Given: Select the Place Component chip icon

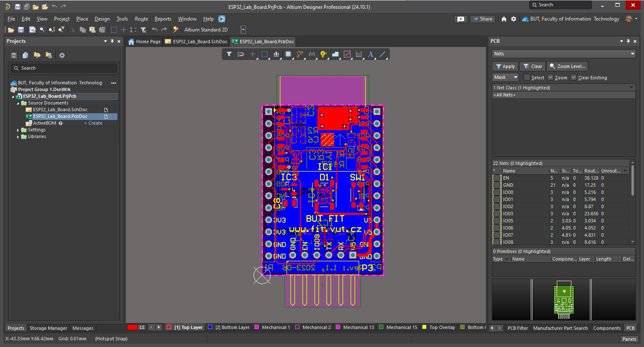Looking at the screenshot, I should point(288,54).
